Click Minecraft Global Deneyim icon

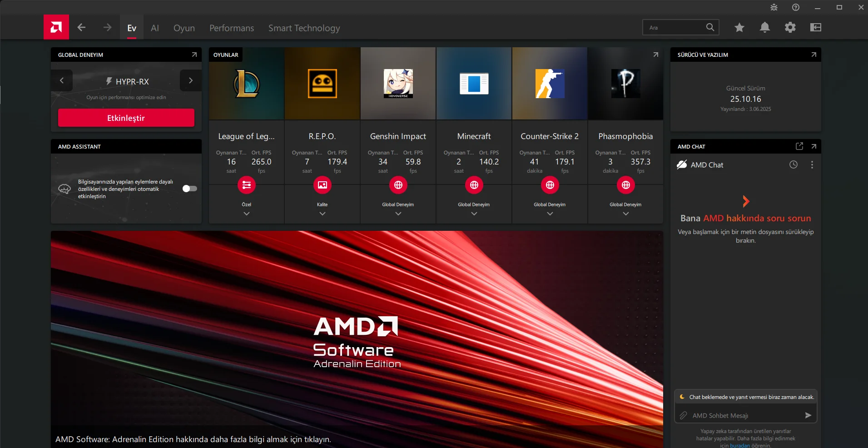click(474, 185)
